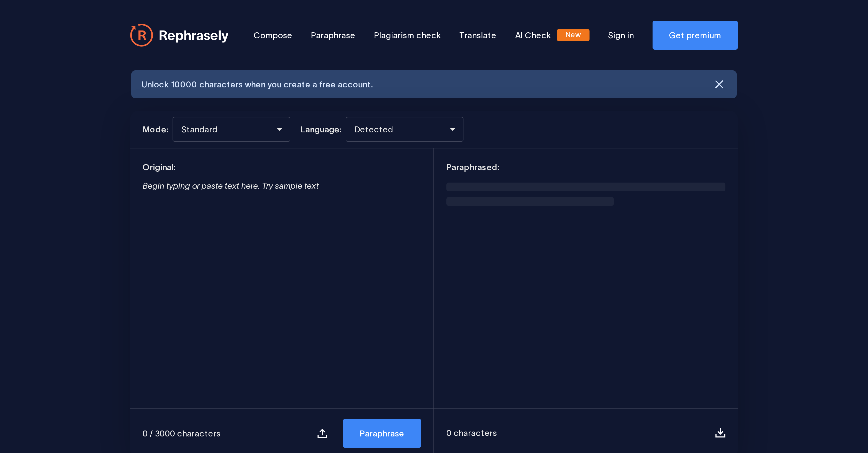
Task: Upload a file into the Original text area
Action: pos(322,433)
